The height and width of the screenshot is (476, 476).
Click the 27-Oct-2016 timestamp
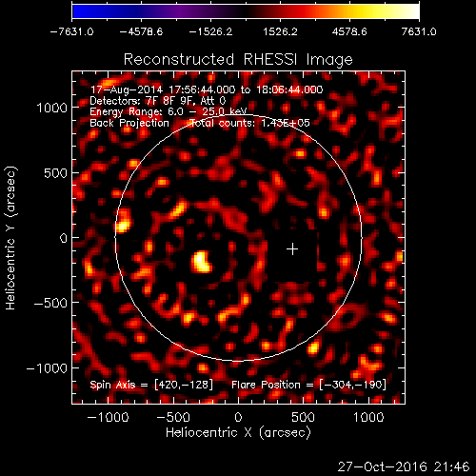coord(404,466)
